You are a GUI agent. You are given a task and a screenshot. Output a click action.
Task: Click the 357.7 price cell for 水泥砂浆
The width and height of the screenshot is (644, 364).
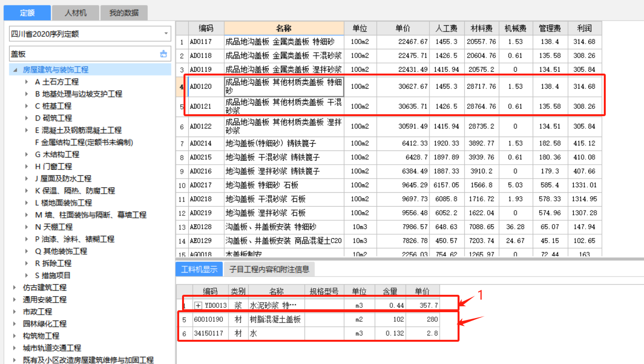click(x=423, y=305)
